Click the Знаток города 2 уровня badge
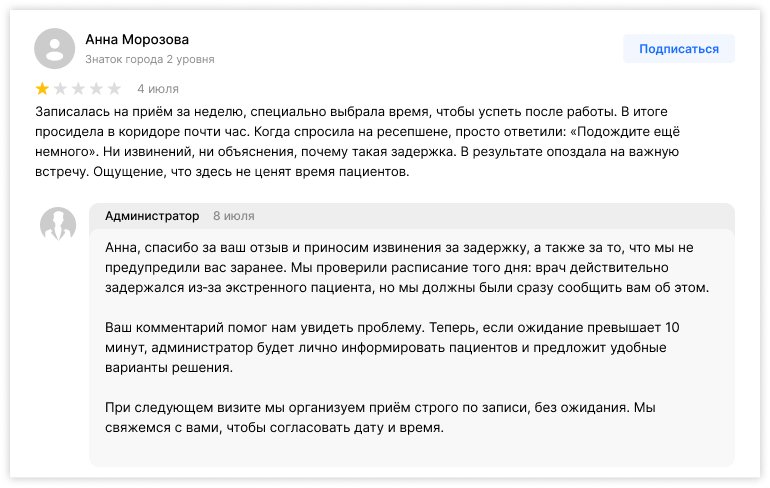 point(149,60)
